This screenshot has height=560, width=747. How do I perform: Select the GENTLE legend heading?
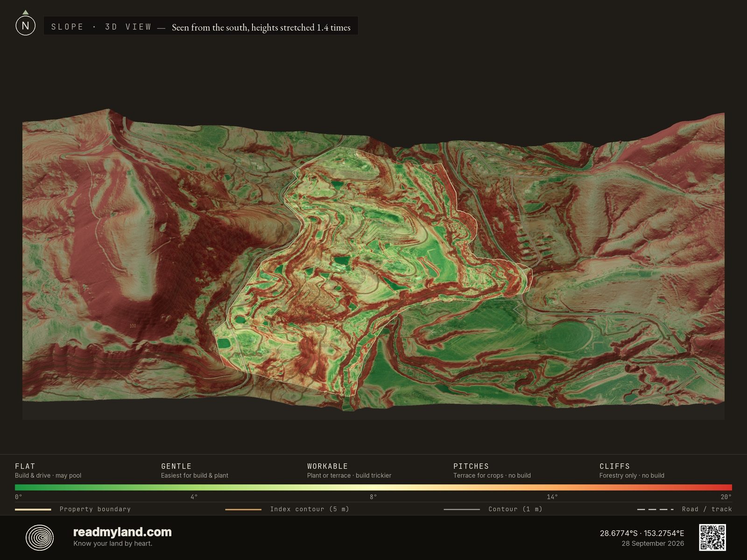pyautogui.click(x=176, y=466)
